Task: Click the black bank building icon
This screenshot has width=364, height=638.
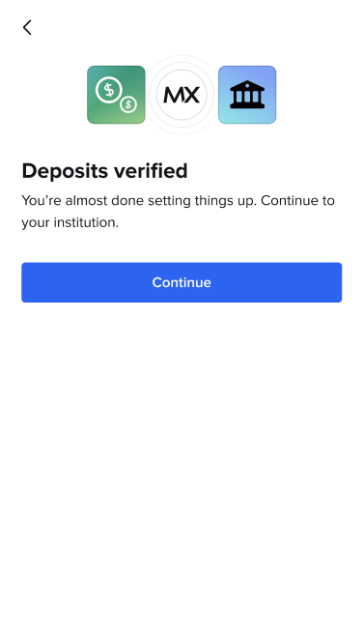Action: (x=247, y=95)
